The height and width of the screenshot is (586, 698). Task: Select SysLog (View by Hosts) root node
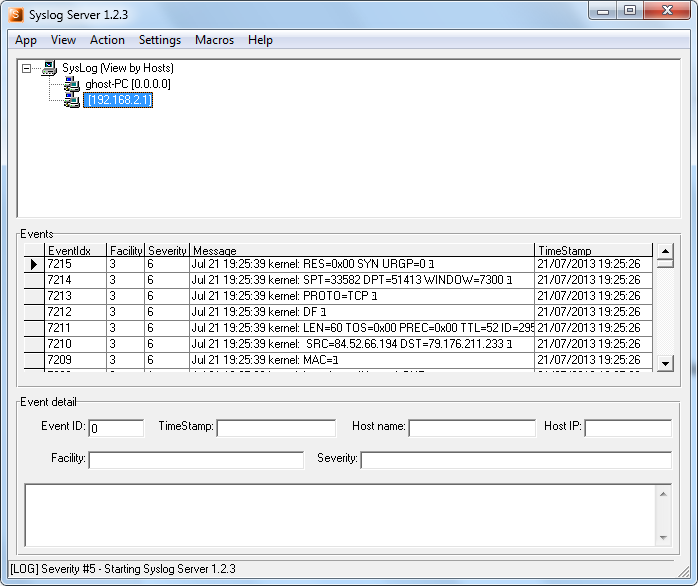point(118,68)
